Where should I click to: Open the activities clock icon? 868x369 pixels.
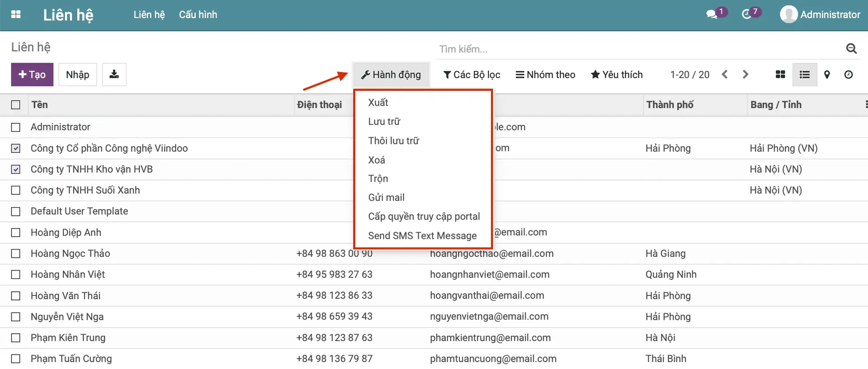(747, 14)
